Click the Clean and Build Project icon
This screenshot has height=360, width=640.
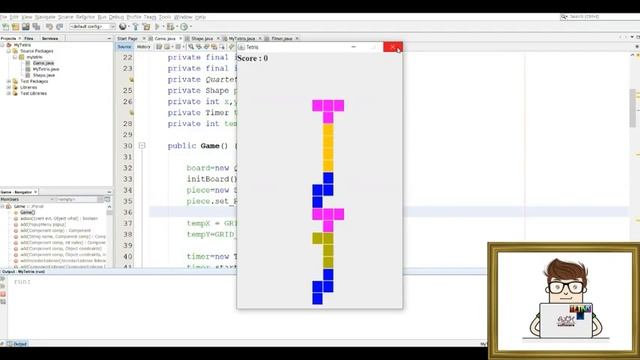[x=146, y=27]
